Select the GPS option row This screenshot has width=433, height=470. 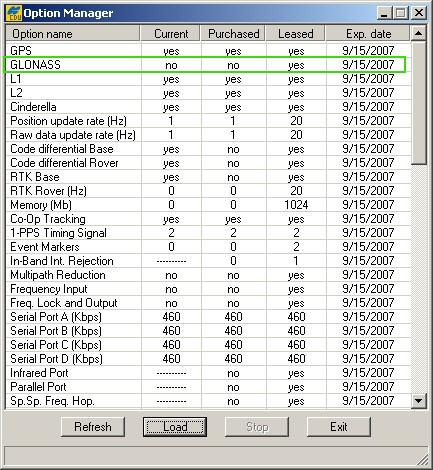click(208, 51)
